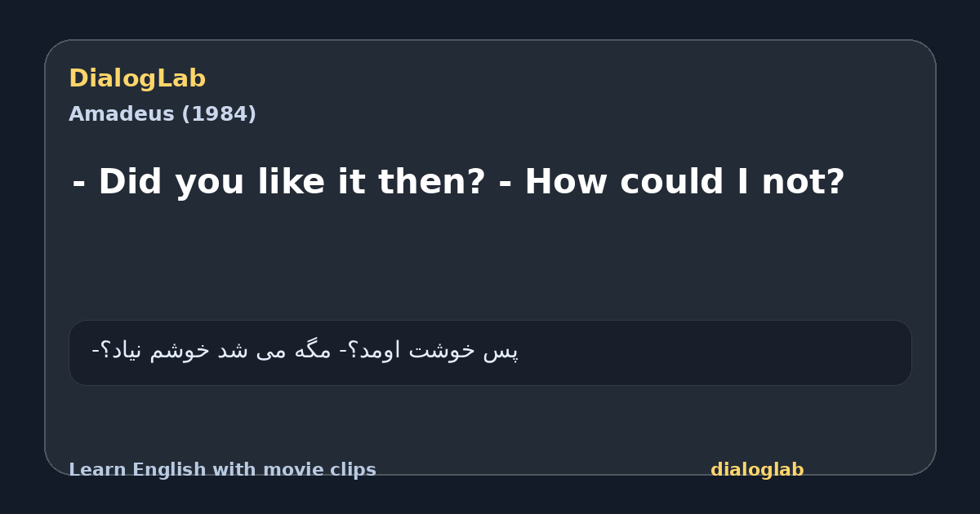Viewport: 980px width, 514px height.
Task: Select the Persian phrase "مگه می شد خوشم نیاد؟"
Action: (x=217, y=351)
